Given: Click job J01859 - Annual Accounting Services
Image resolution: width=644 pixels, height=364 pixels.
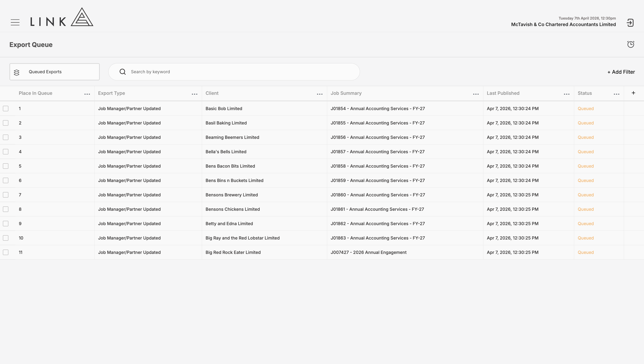Looking at the screenshot, I should click(x=378, y=180).
